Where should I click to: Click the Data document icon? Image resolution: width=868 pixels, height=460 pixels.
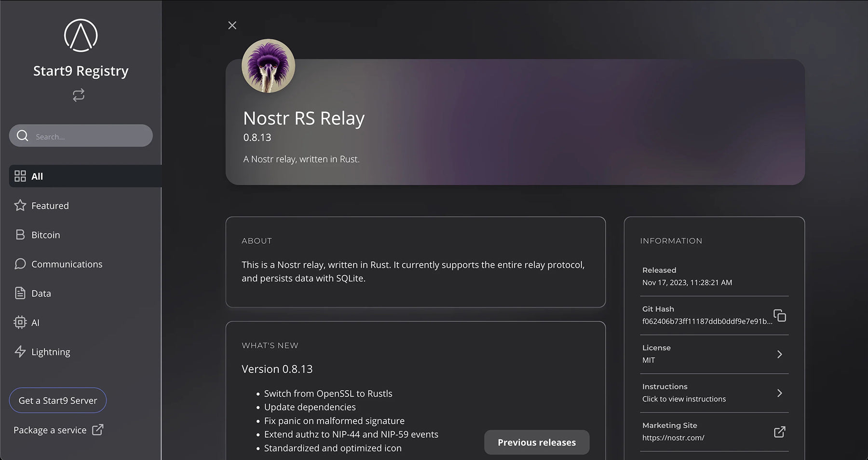[20, 293]
